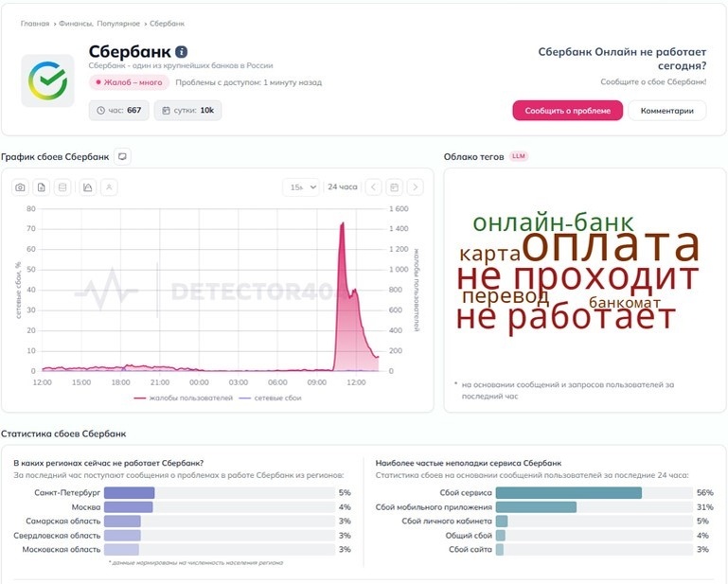Click the area chart type icon

pyautogui.click(x=88, y=187)
